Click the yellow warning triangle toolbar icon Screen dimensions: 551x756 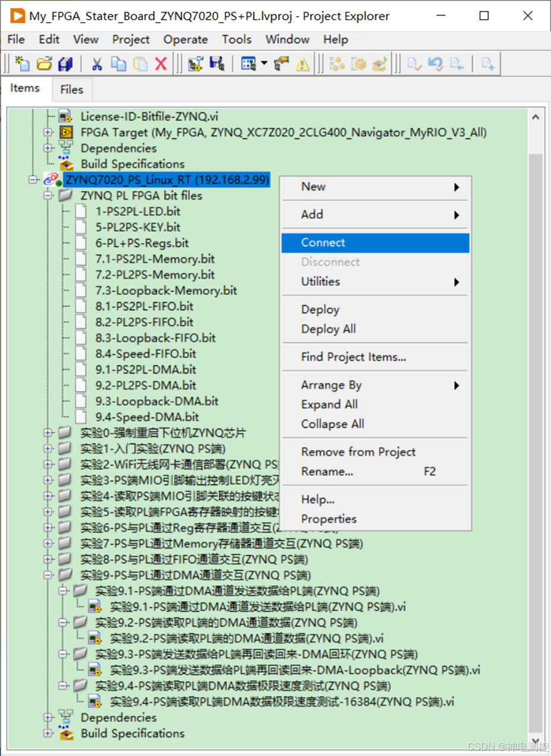click(x=302, y=64)
